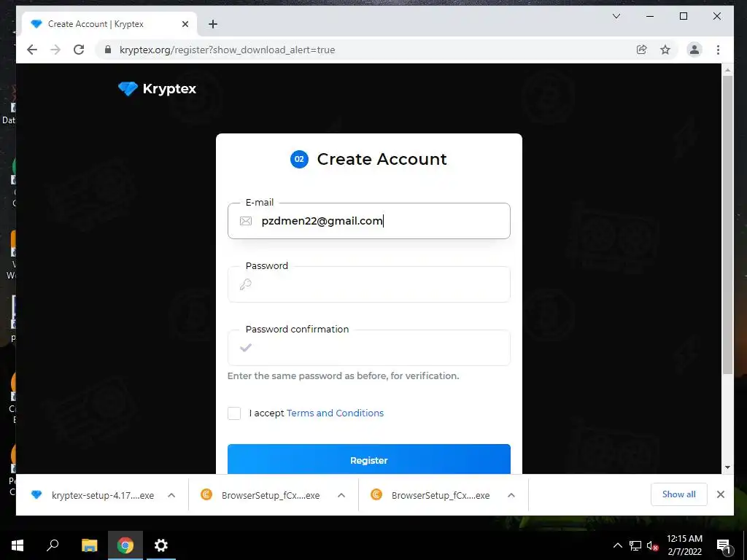Open a new browser tab
Screen dimensions: 747x560
(x=213, y=24)
